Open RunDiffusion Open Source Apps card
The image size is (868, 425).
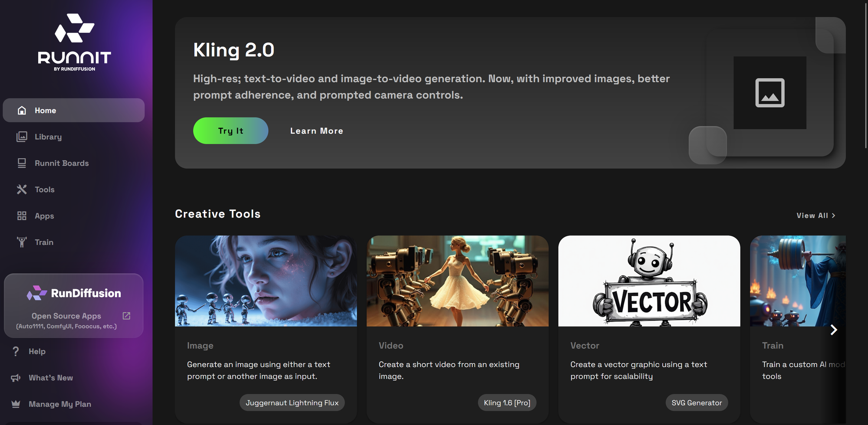(x=74, y=306)
